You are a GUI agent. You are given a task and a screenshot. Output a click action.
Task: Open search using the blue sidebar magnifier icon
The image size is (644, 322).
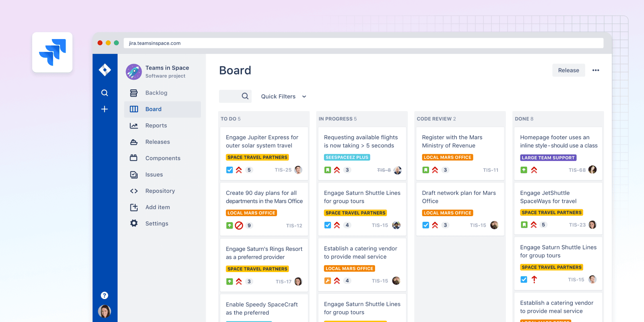(x=105, y=93)
